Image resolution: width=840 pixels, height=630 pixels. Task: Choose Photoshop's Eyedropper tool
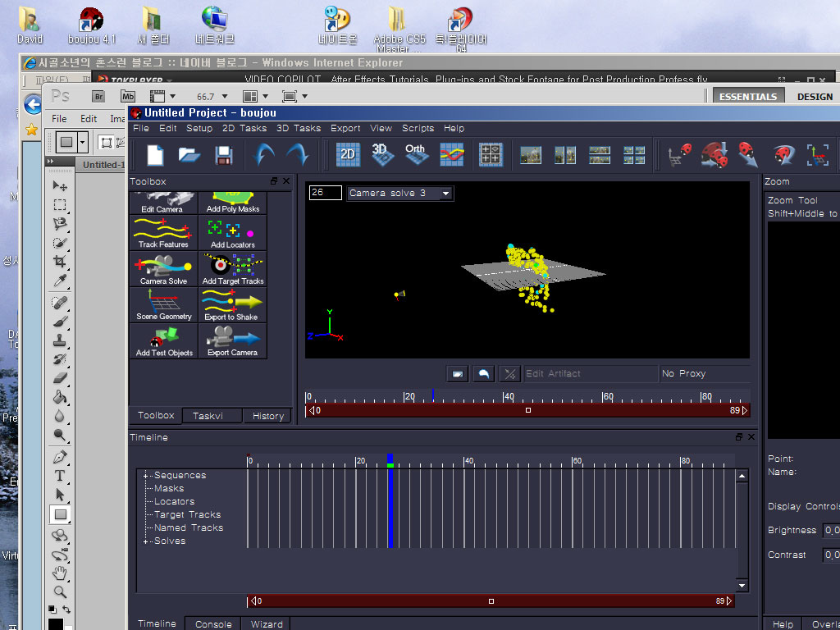[59, 281]
